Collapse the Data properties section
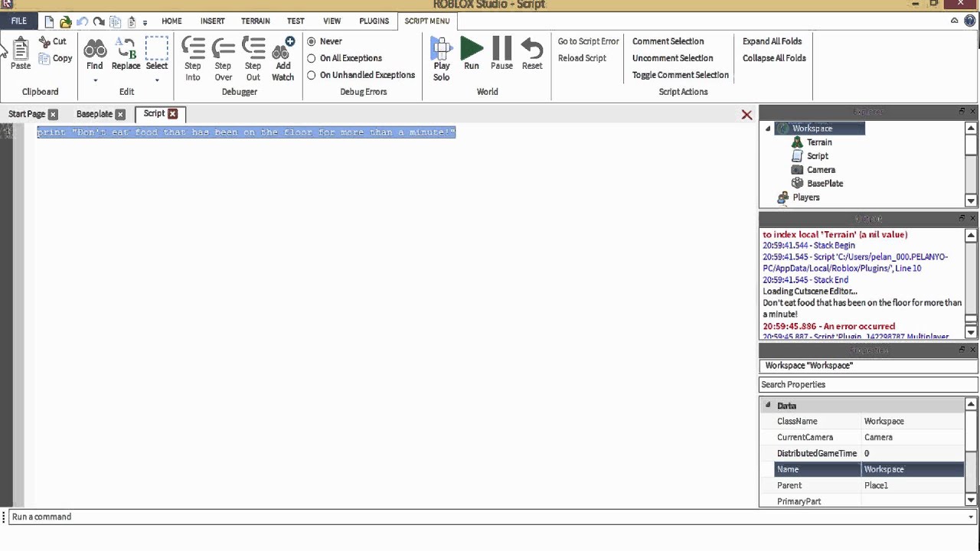980x551 pixels. [x=768, y=406]
